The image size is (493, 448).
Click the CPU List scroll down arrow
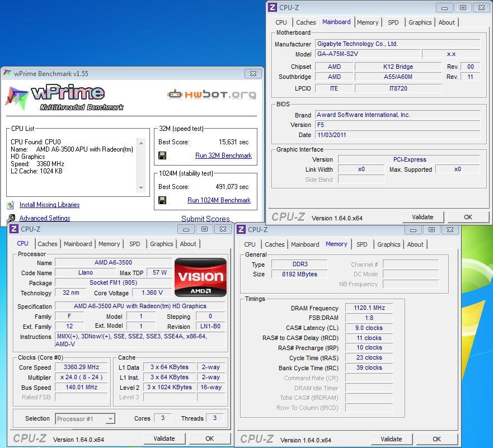[141, 187]
